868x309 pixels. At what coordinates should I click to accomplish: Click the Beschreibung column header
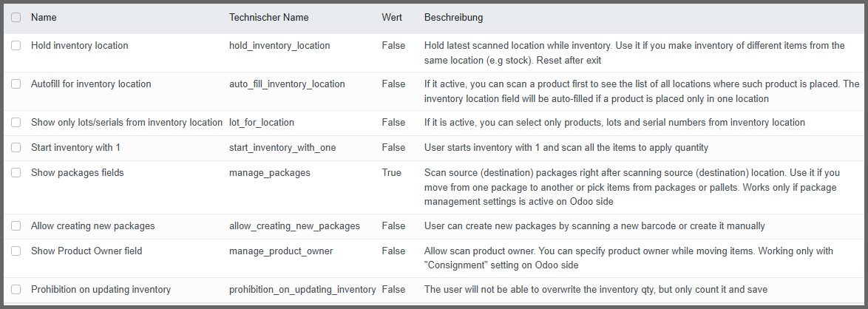coord(454,17)
